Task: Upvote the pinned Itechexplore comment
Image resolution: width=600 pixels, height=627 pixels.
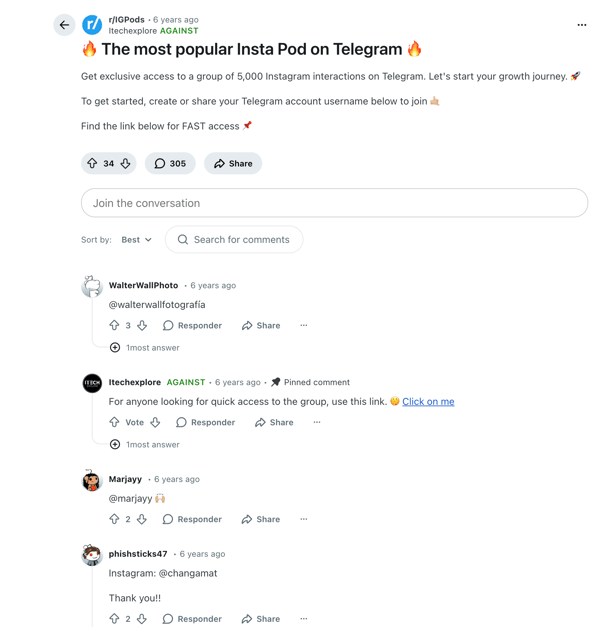Action: click(x=114, y=422)
